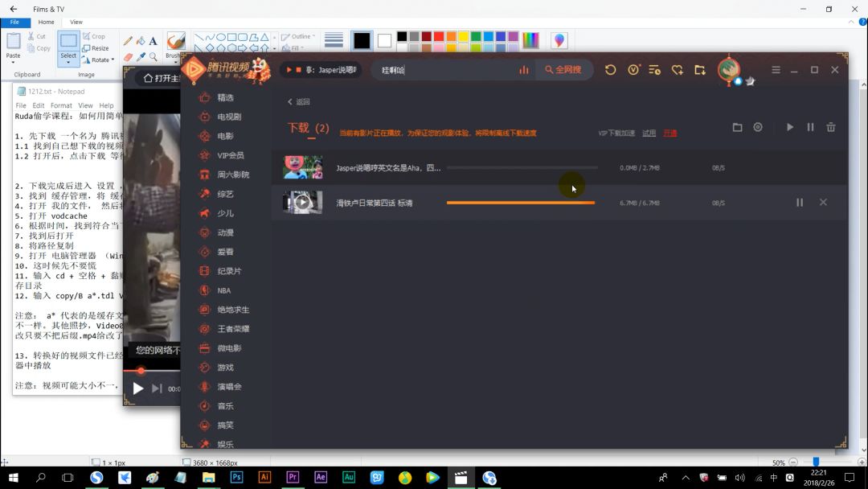Select the Text tool in Paint

click(154, 41)
